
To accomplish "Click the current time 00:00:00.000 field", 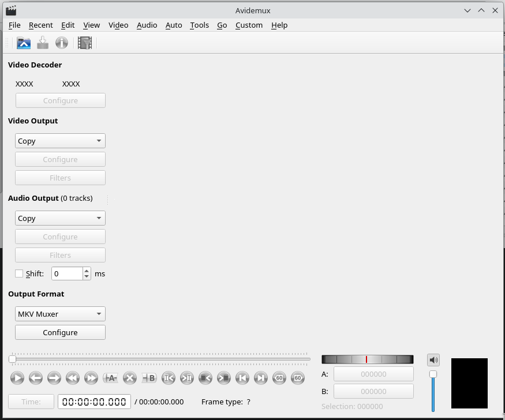I will pyautogui.click(x=95, y=402).
